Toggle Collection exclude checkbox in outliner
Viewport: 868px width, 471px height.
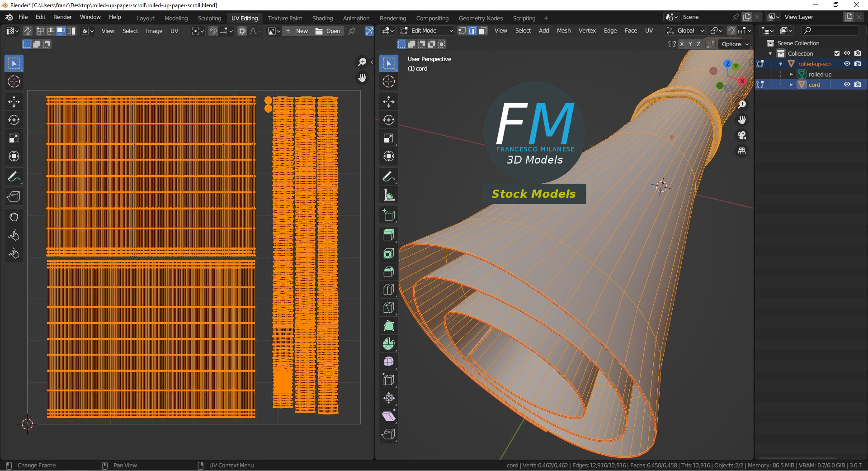(837, 53)
